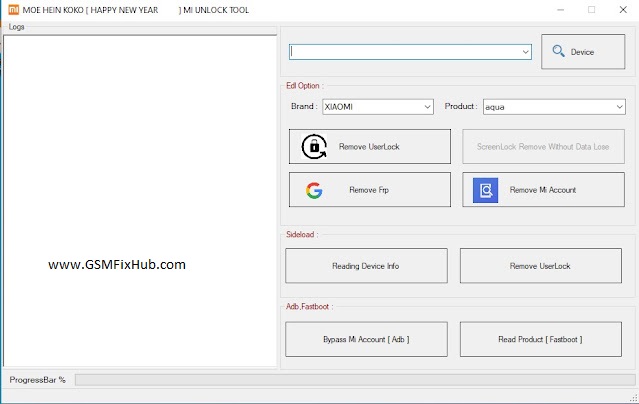Viewport: 639px width, 404px height.
Task: Click the Product field label
Action: 461,106
